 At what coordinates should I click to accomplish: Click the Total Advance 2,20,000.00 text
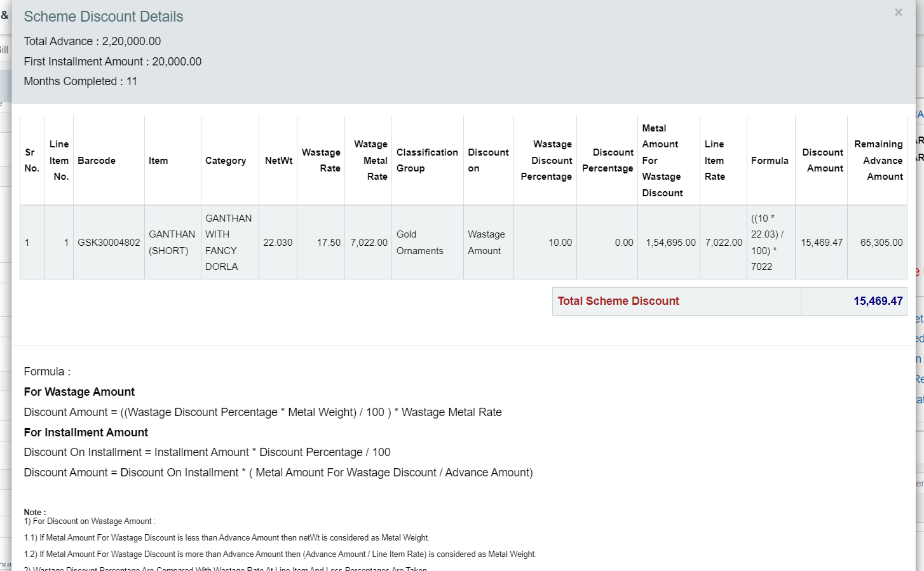tap(92, 41)
